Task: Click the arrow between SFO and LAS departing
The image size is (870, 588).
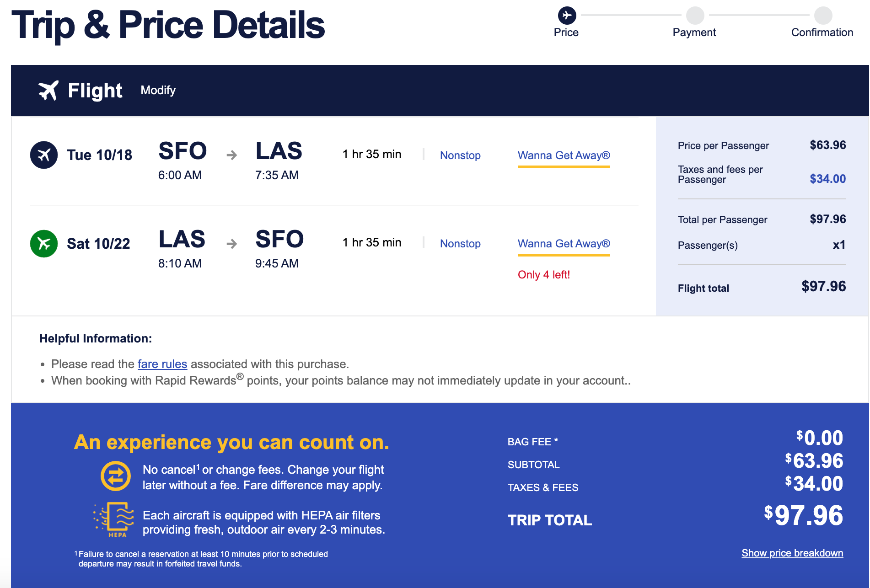Action: point(231,155)
